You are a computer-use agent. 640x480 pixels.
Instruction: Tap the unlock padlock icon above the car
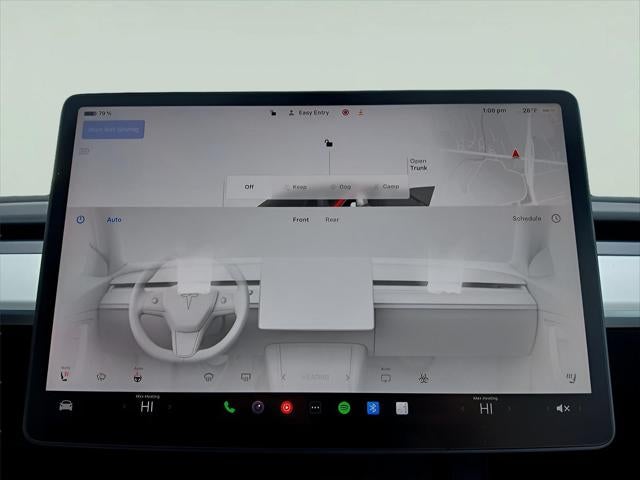tap(327, 143)
